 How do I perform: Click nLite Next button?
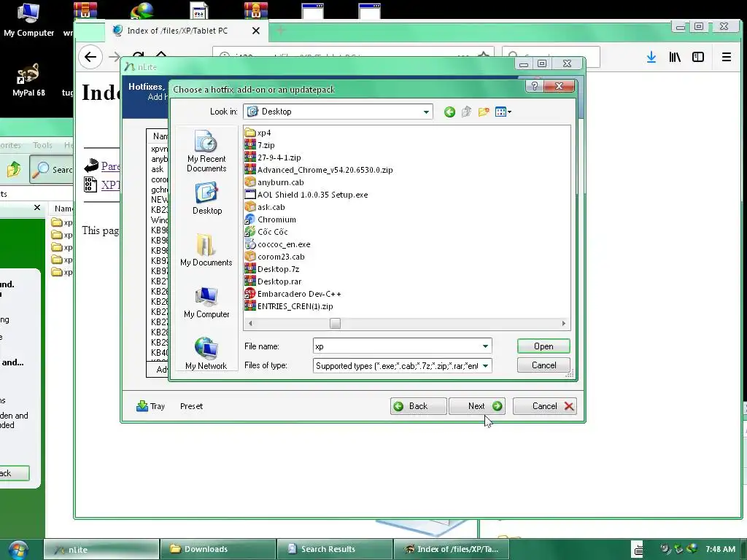click(477, 406)
